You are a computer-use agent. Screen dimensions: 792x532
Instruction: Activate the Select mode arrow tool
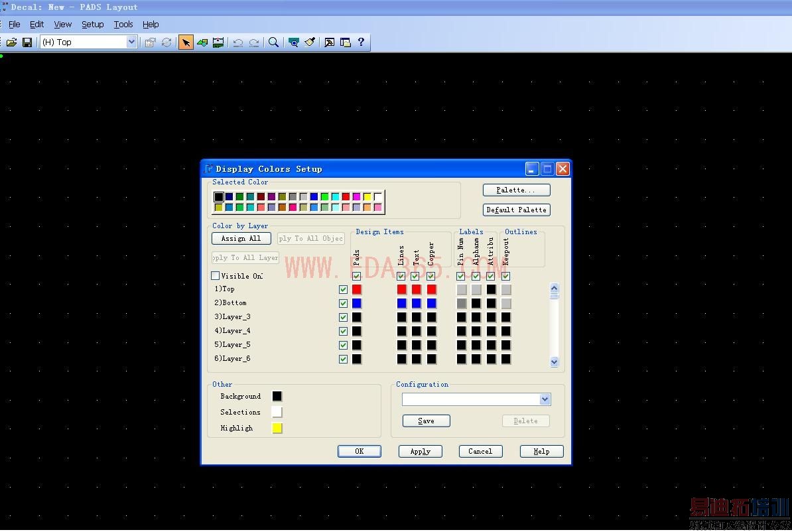(x=185, y=42)
